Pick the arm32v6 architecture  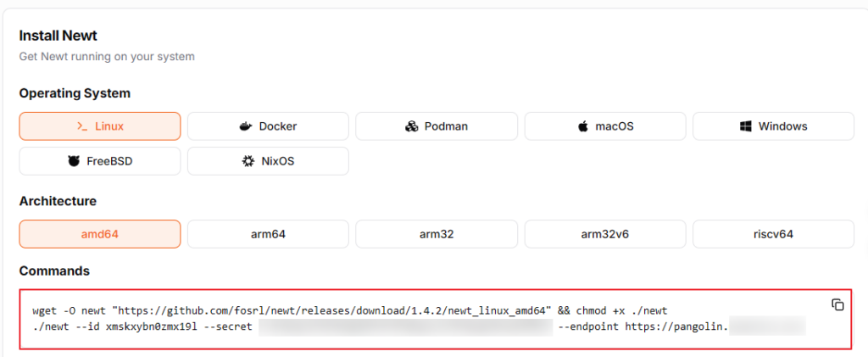604,234
